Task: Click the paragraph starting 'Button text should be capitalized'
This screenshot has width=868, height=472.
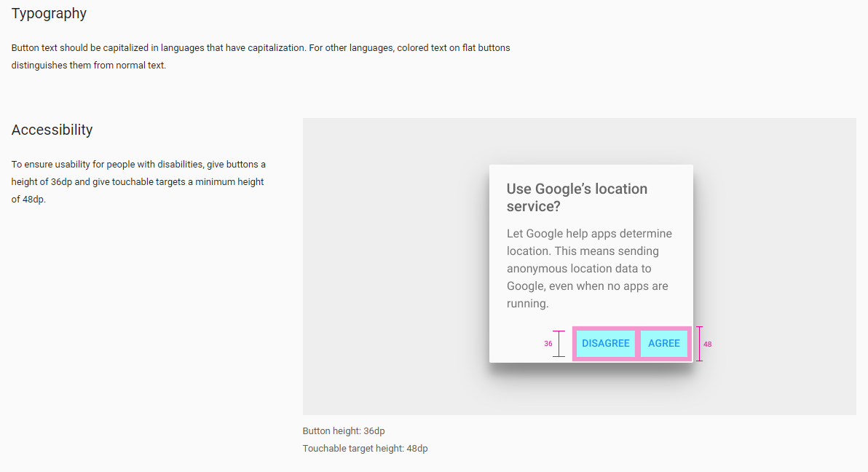Action: tap(261, 57)
